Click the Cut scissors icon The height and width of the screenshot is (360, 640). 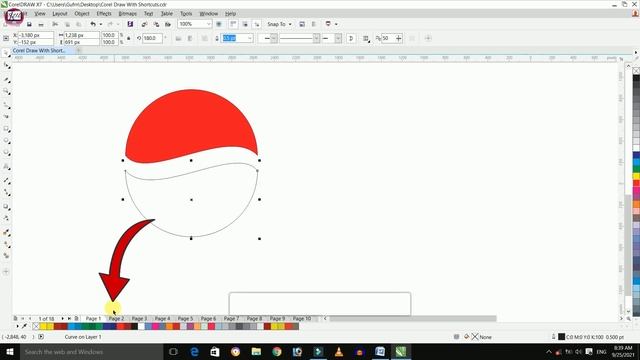click(55, 24)
